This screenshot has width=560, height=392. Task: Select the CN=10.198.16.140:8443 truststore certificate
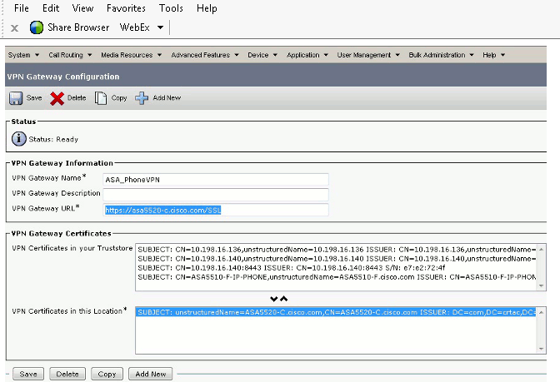(x=337, y=268)
